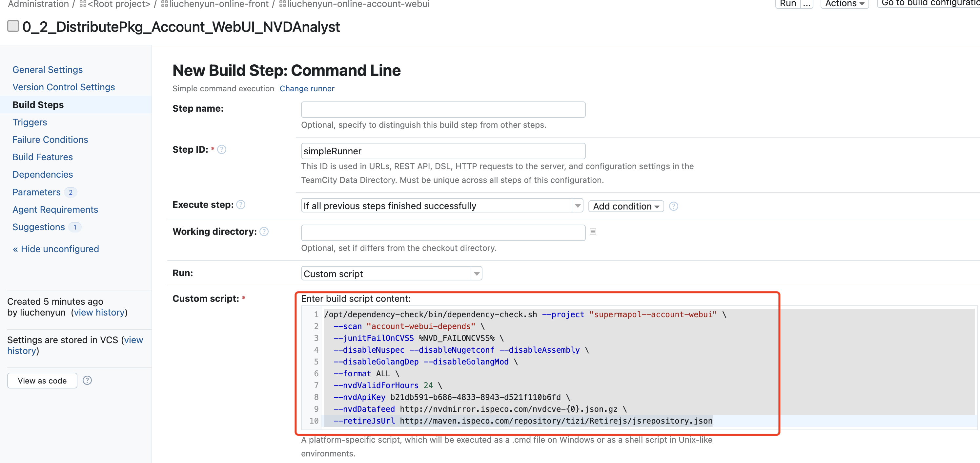Toggle checkbox beside build configuration title
Screen dimensions: 980x463
[x=13, y=26]
